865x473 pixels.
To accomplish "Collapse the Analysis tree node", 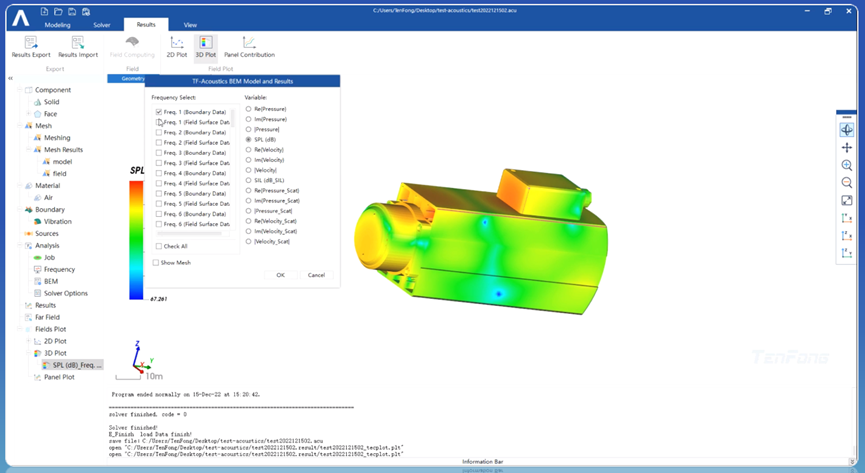I will pyautogui.click(x=20, y=246).
